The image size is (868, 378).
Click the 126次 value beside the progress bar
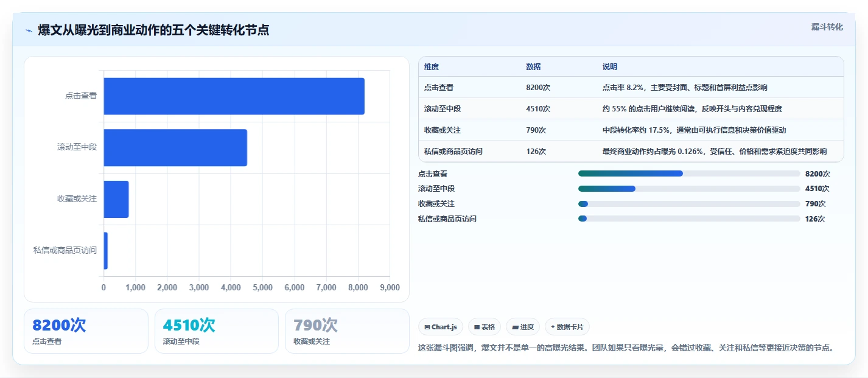(x=816, y=219)
